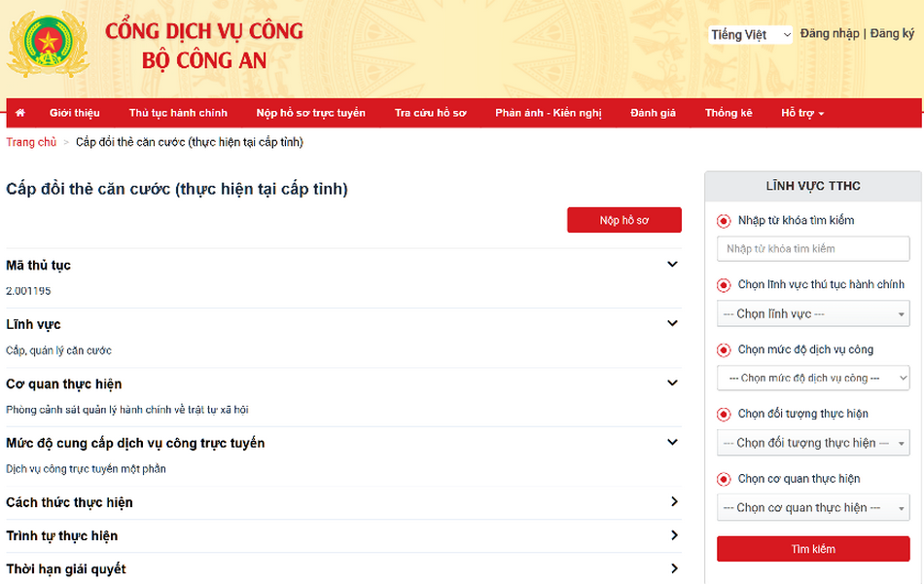Viewport: 924px width, 584px height.
Task: Open the Giới thiệu menu item
Action: 74,113
